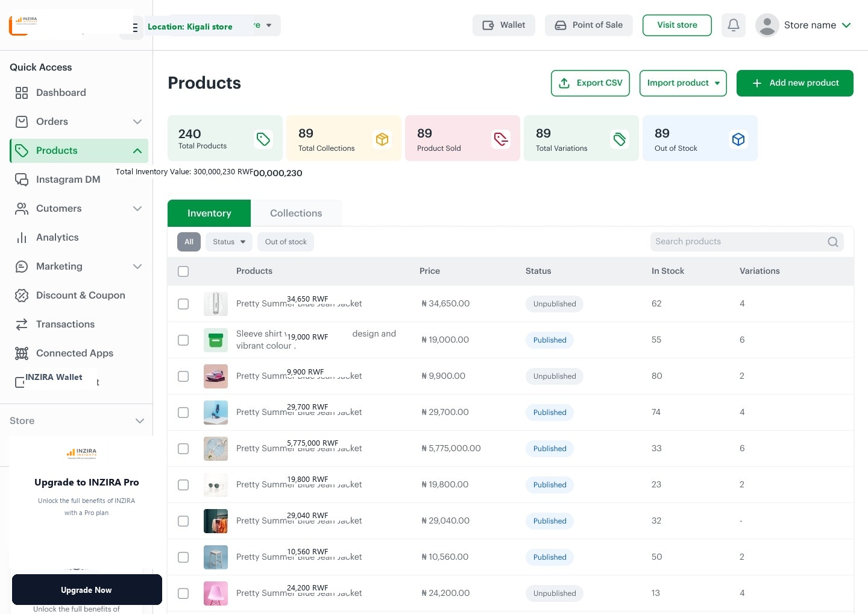This screenshot has width=868, height=614.
Task: Collapse the Products submenu chevron
Action: tap(137, 151)
